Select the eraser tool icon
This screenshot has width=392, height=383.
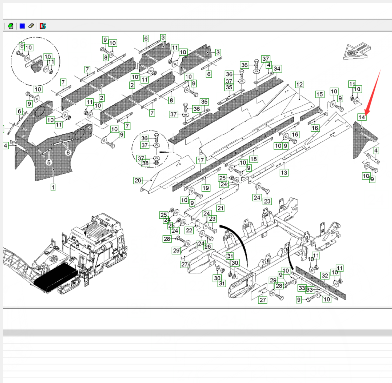[x=31, y=26]
